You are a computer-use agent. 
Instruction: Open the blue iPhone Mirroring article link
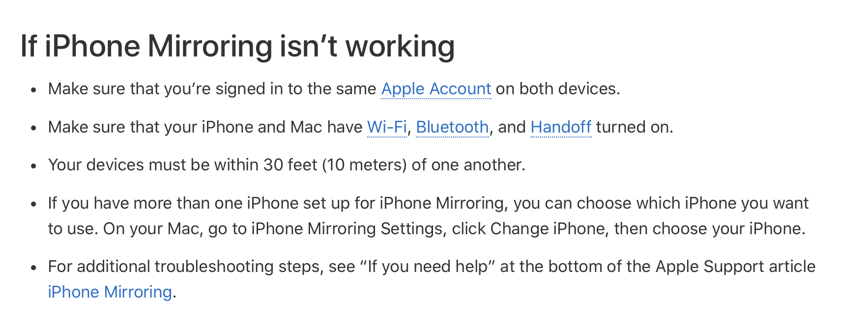pyautogui.click(x=110, y=292)
